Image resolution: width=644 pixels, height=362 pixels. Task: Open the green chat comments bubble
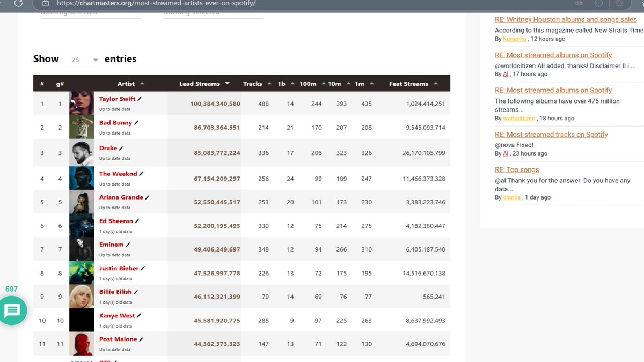(x=12, y=310)
